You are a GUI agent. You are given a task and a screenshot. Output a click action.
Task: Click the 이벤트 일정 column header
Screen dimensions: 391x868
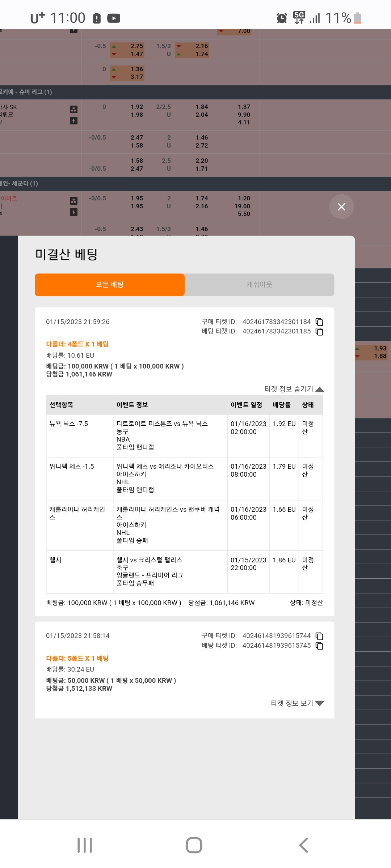[x=246, y=405]
